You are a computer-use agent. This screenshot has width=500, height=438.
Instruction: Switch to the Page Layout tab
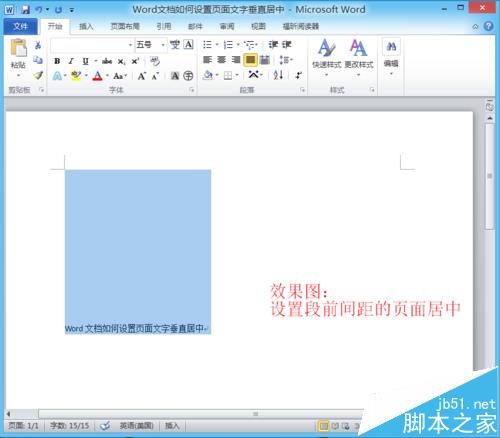click(x=125, y=26)
